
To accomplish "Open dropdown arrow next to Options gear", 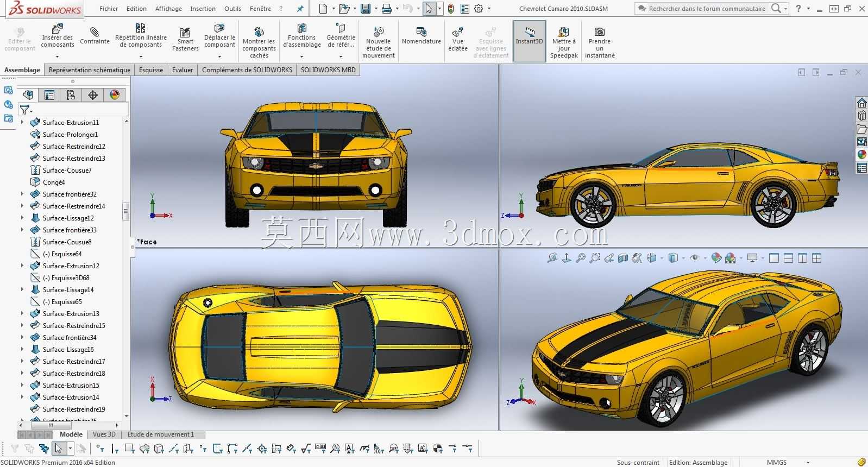I will (x=489, y=9).
